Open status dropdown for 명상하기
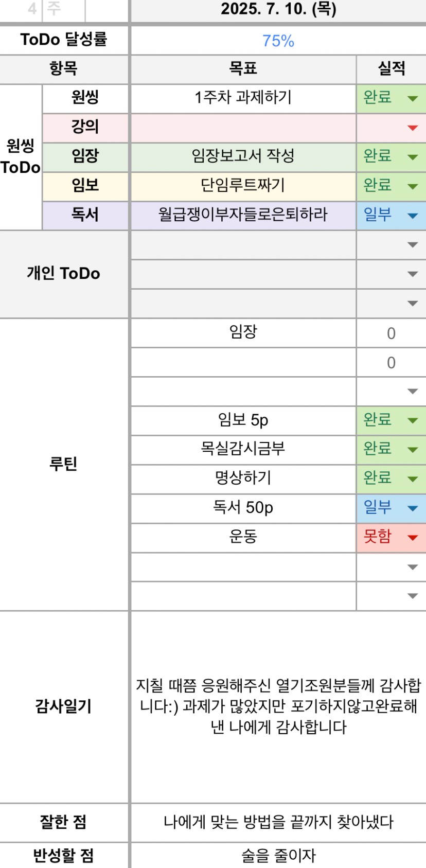The height and width of the screenshot is (868, 426). (x=413, y=479)
